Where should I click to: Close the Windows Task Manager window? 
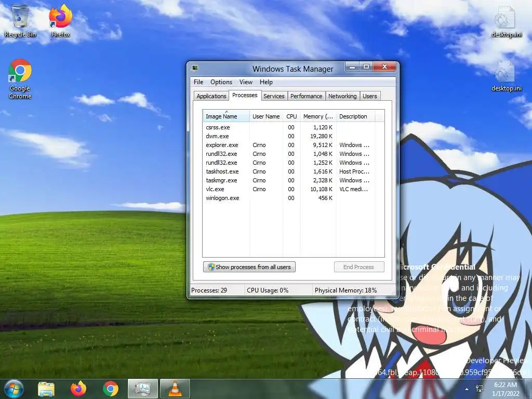click(384, 67)
